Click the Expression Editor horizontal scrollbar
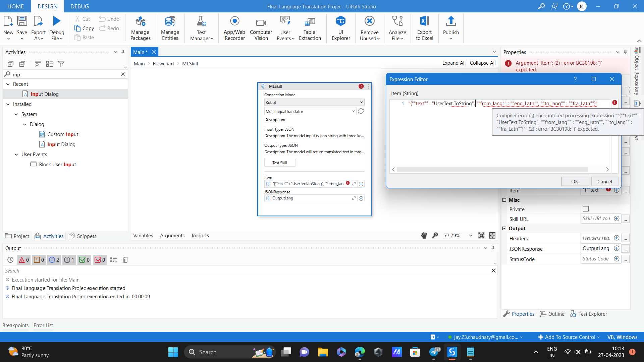The width and height of the screenshot is (644, 362). (492, 169)
